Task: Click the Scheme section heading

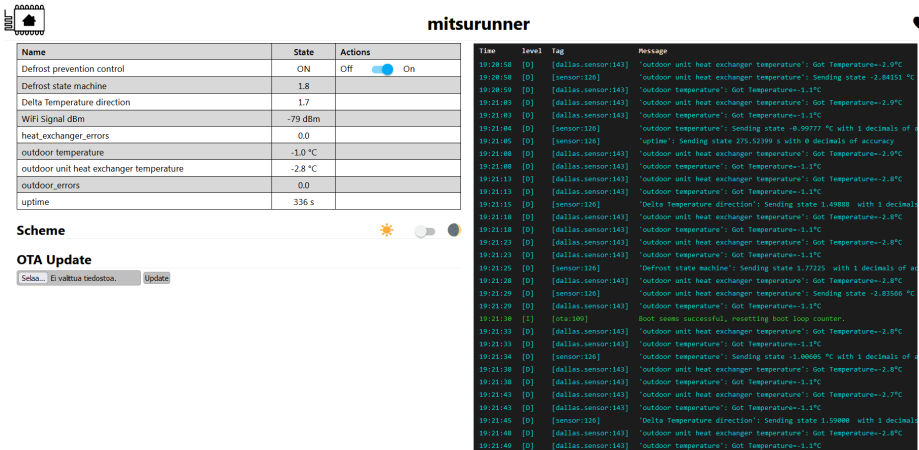Action: click(40, 230)
